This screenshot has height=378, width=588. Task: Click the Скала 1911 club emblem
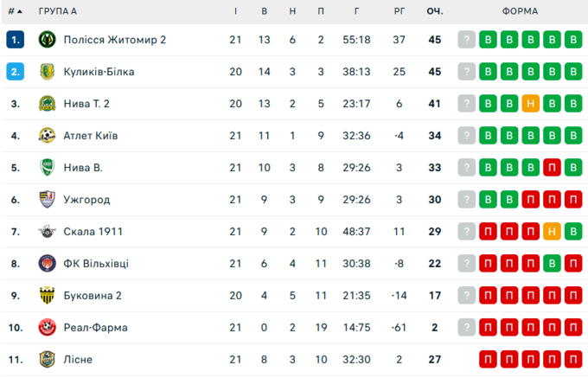48,231
